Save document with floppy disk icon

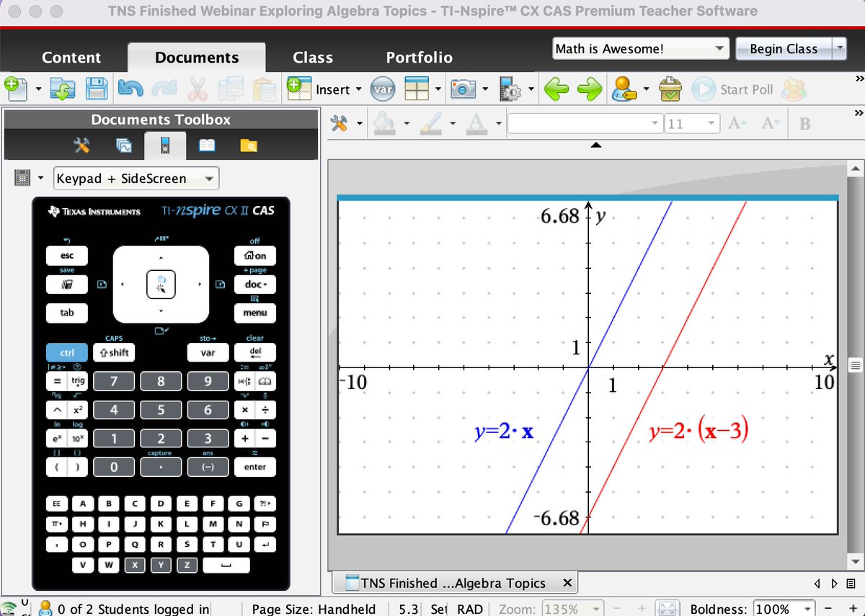click(97, 89)
